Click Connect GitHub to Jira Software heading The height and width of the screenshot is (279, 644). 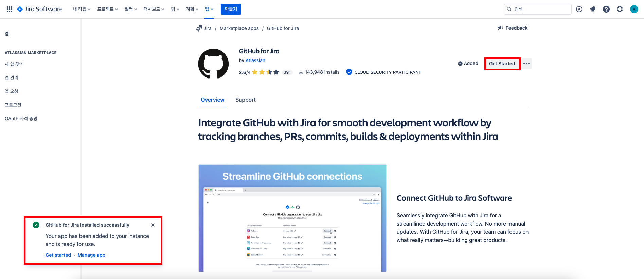(454, 198)
